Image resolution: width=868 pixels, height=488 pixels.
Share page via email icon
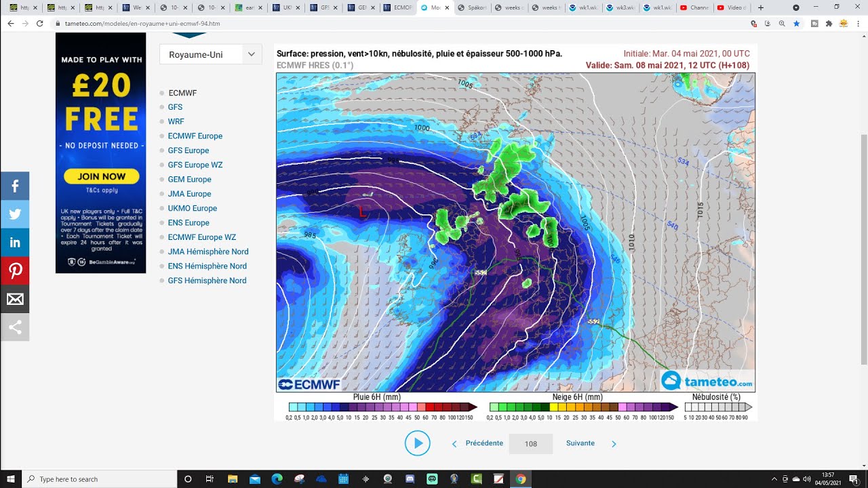pyautogui.click(x=15, y=299)
